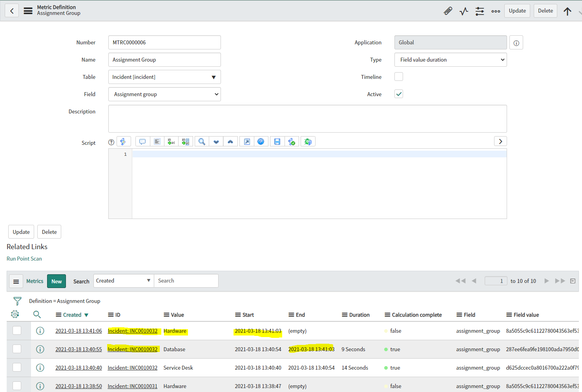The image size is (582, 392).
Task: Click the attachment paperclip icon
Action: coord(448,11)
